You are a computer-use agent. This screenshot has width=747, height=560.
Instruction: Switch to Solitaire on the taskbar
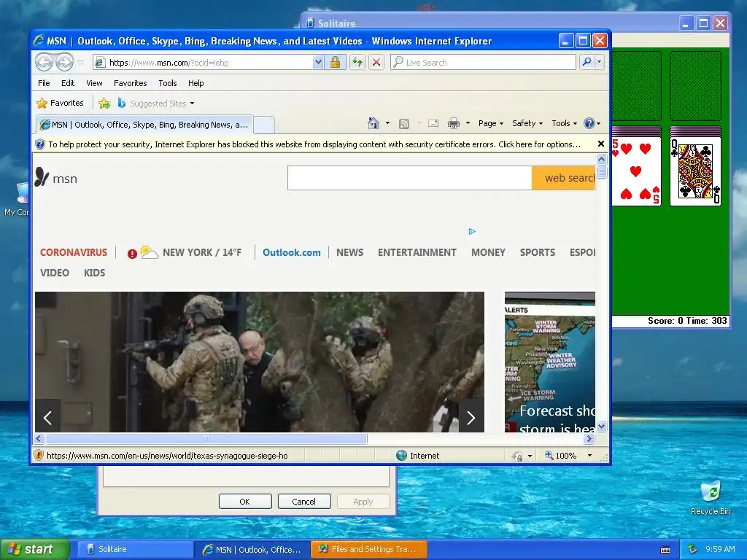click(133, 549)
